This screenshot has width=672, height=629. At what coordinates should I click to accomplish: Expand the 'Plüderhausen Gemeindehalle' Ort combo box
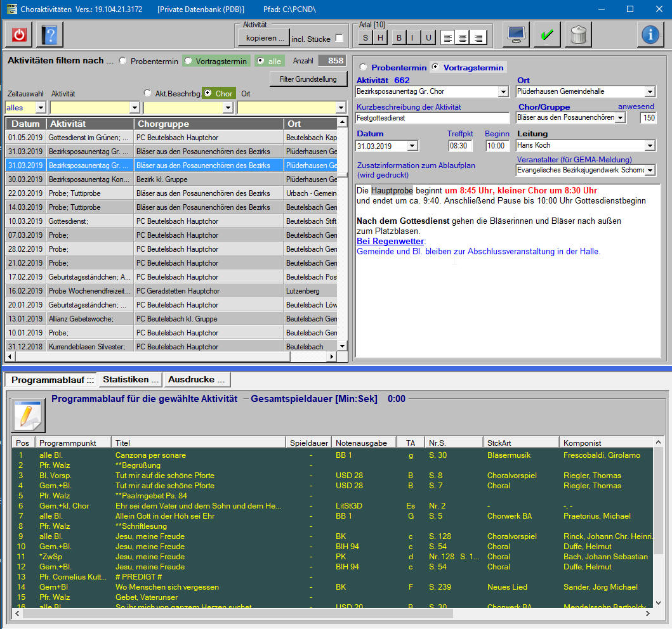[x=650, y=92]
